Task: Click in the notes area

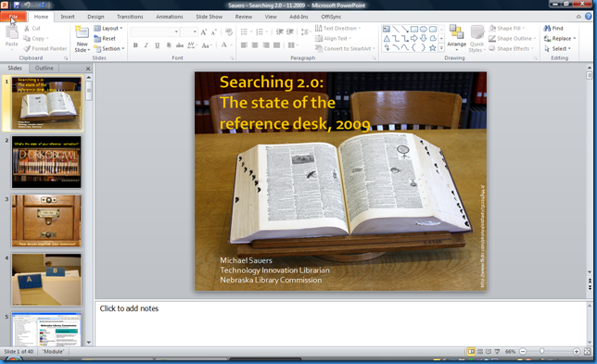Action: pos(340,323)
